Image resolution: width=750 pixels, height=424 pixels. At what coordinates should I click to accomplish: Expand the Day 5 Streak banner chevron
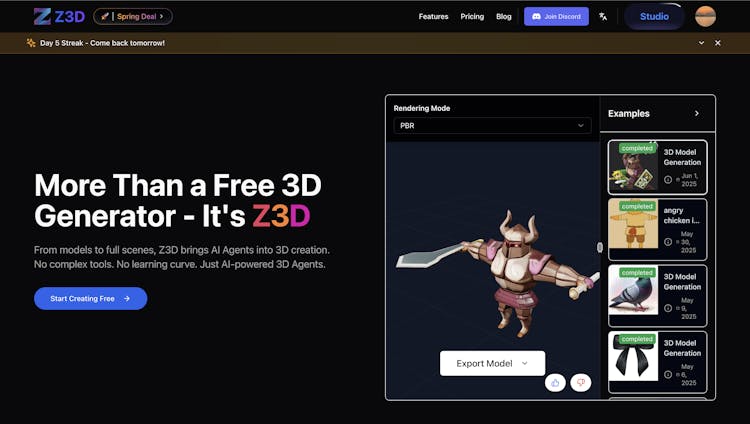[701, 43]
